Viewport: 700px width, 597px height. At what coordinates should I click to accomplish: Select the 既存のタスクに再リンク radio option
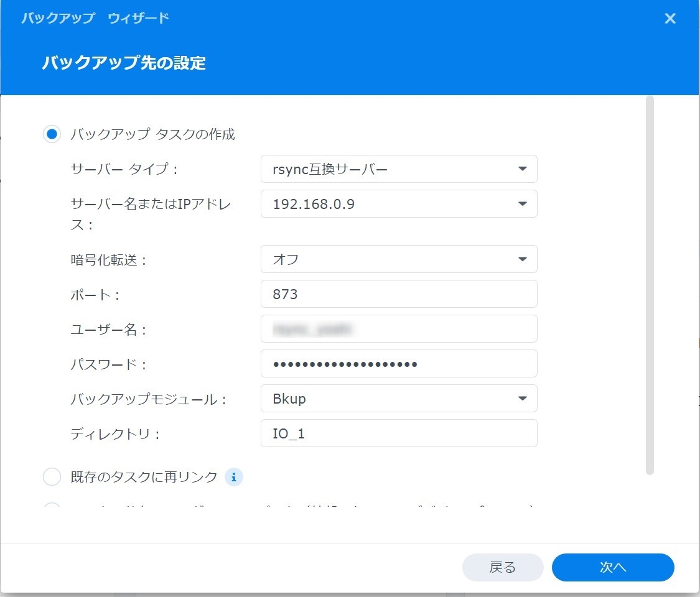(x=52, y=477)
